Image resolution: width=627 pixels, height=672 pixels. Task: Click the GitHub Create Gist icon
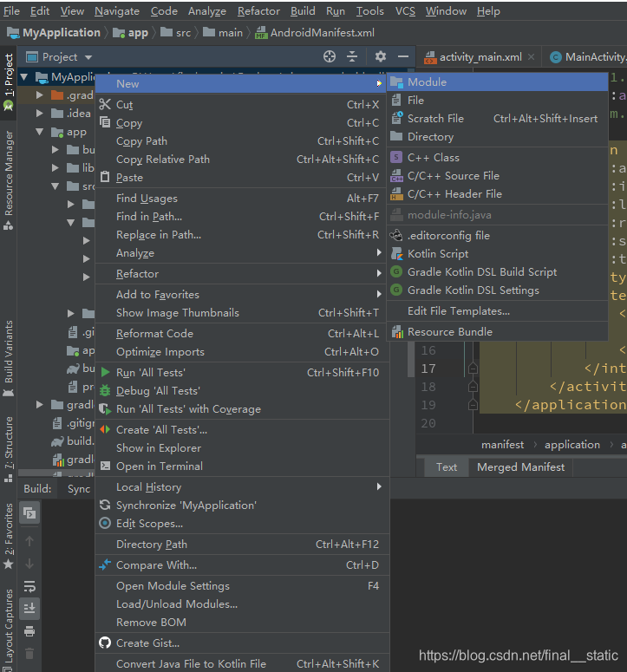tap(105, 643)
